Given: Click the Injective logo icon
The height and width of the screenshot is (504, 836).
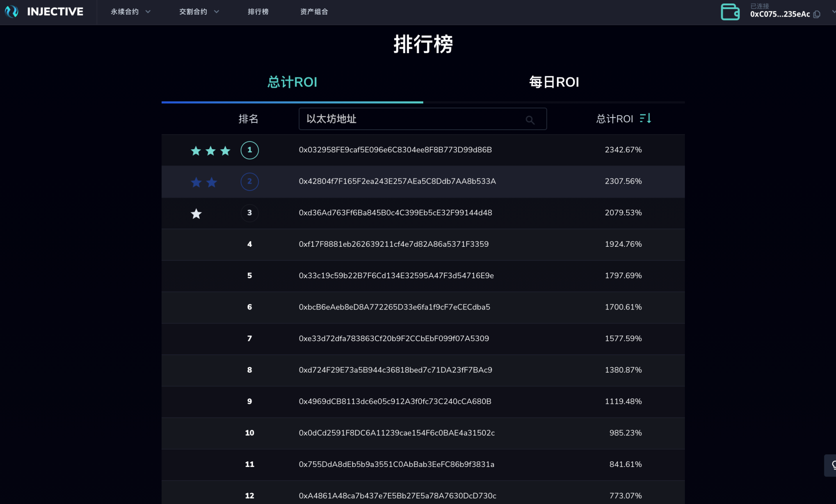Looking at the screenshot, I should coord(11,12).
